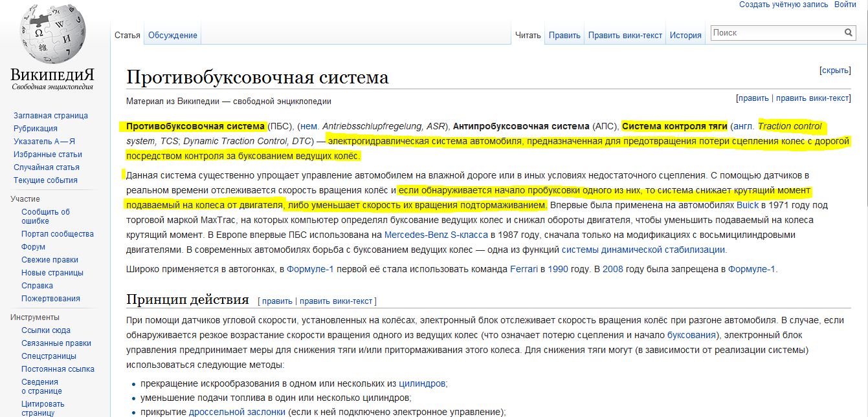Open Постоянная ссылка tool link

pos(58,369)
